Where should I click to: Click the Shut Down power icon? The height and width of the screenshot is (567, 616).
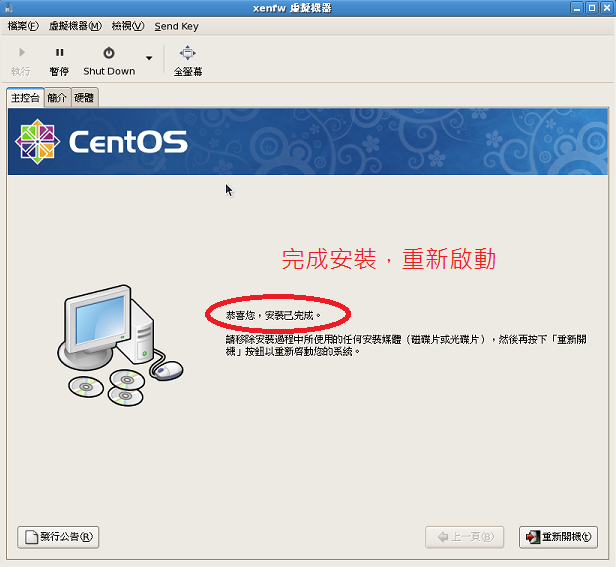(109, 53)
